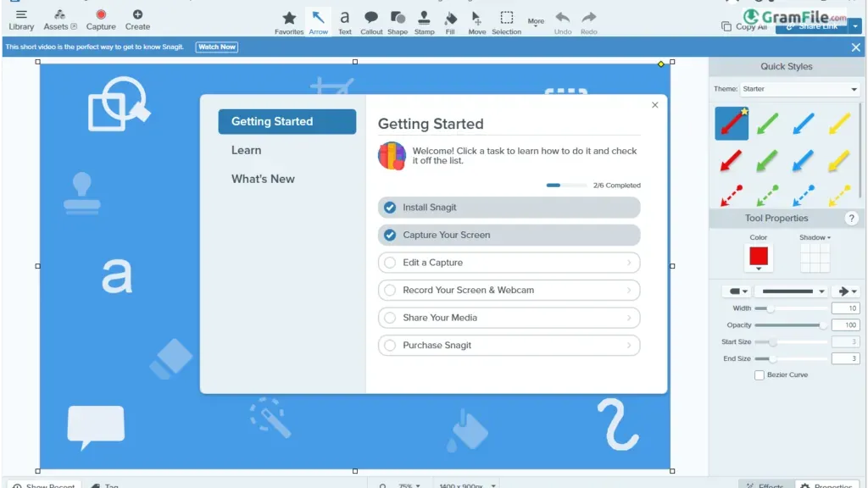Open the Share Your Media chevron

[629, 318]
